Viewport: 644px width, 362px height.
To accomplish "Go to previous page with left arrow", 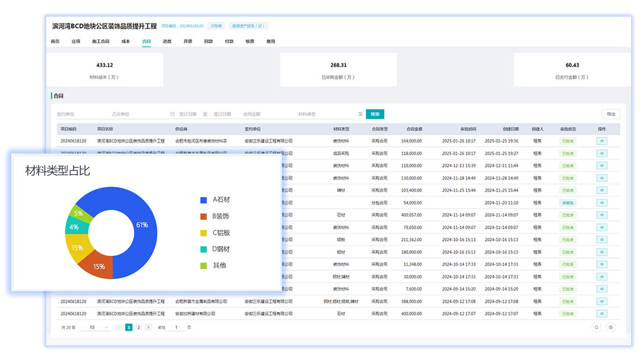I will point(119,327).
